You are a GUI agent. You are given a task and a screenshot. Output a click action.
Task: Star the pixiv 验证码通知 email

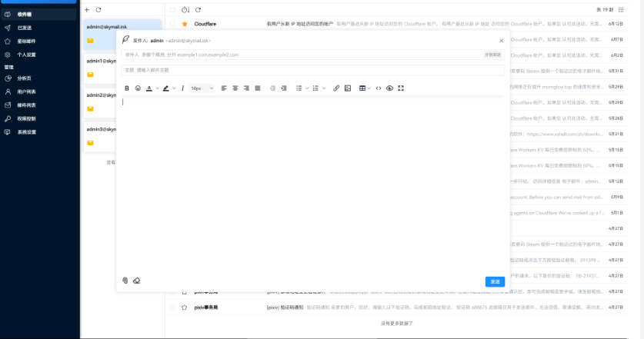pyautogui.click(x=185, y=307)
